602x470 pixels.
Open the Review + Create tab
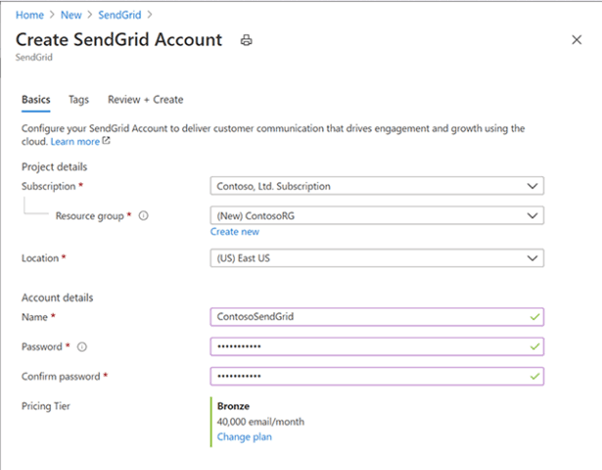click(145, 100)
